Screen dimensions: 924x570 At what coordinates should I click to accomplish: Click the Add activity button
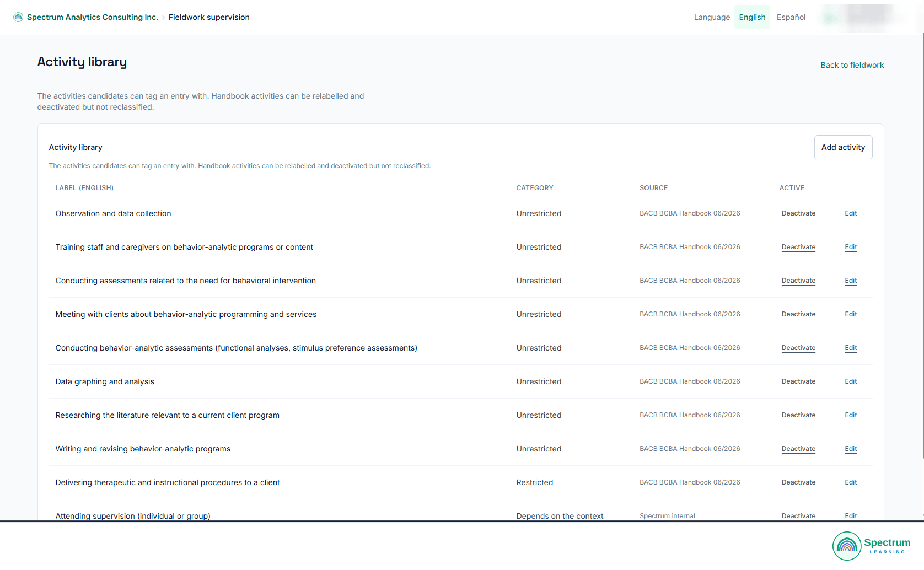[x=843, y=147]
